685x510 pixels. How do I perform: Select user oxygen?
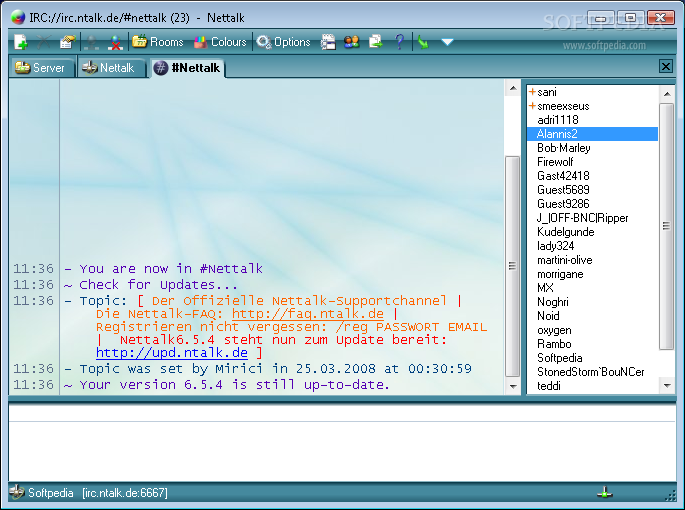pyautogui.click(x=592, y=330)
